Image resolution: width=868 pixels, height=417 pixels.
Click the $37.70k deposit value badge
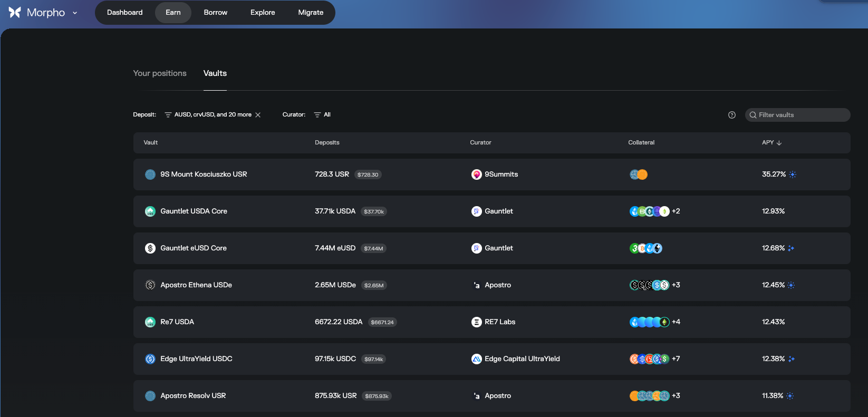pos(374,211)
